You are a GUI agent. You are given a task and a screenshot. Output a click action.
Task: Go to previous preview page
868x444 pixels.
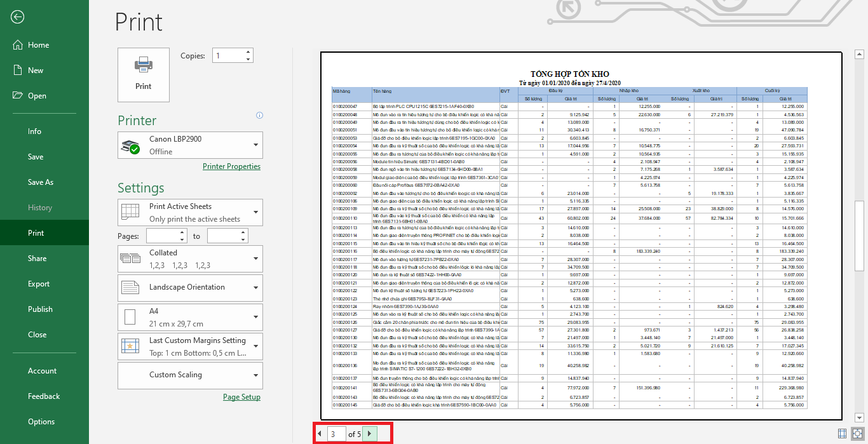(320, 434)
